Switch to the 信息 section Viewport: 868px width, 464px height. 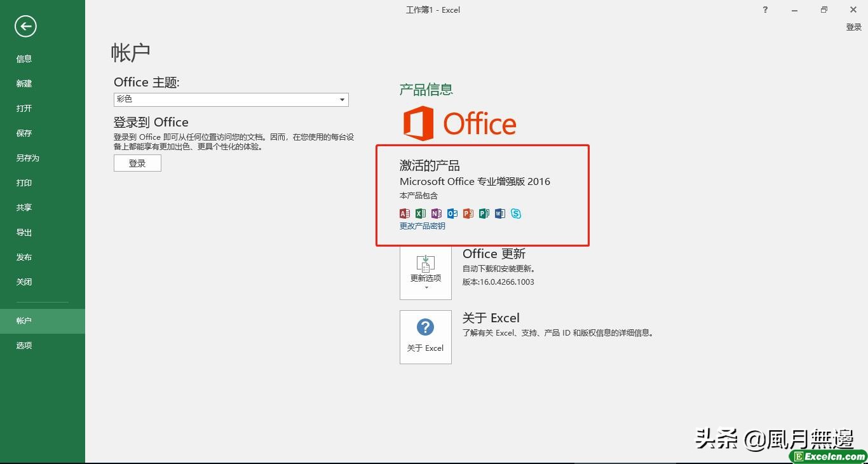point(24,58)
